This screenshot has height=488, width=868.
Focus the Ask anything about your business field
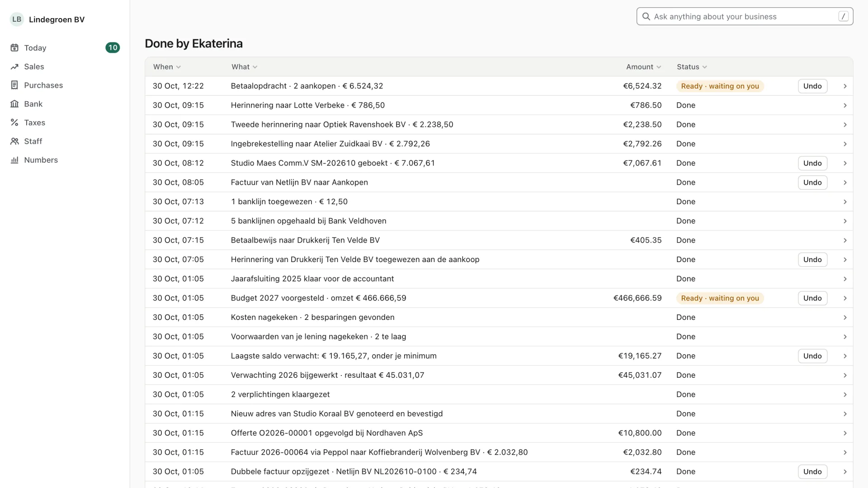click(x=745, y=17)
